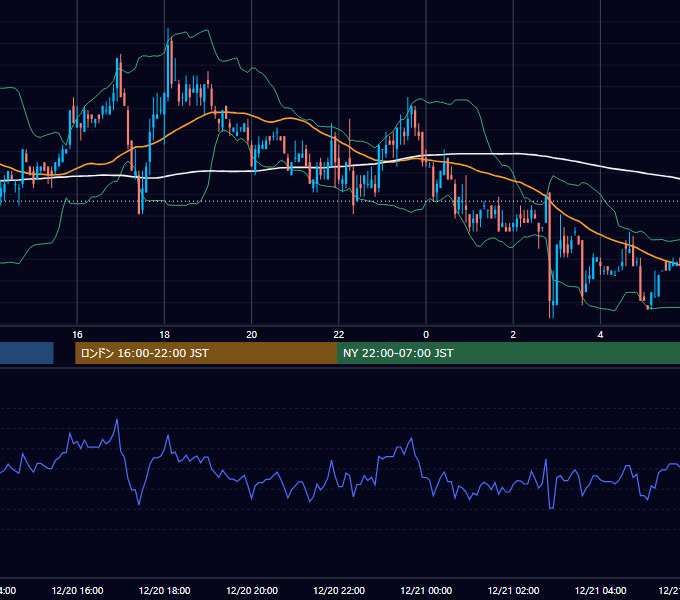Screen dimensions: 680x600
Task: Click the London 16:00-22:00 JST session bar
Action: tap(206, 353)
